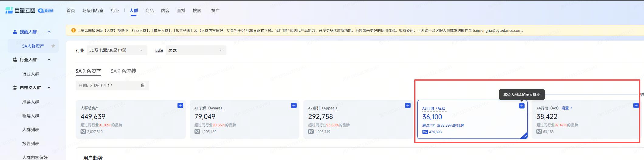
Task: Open 报告列表 in the sidebar
Action: click(x=31, y=144)
